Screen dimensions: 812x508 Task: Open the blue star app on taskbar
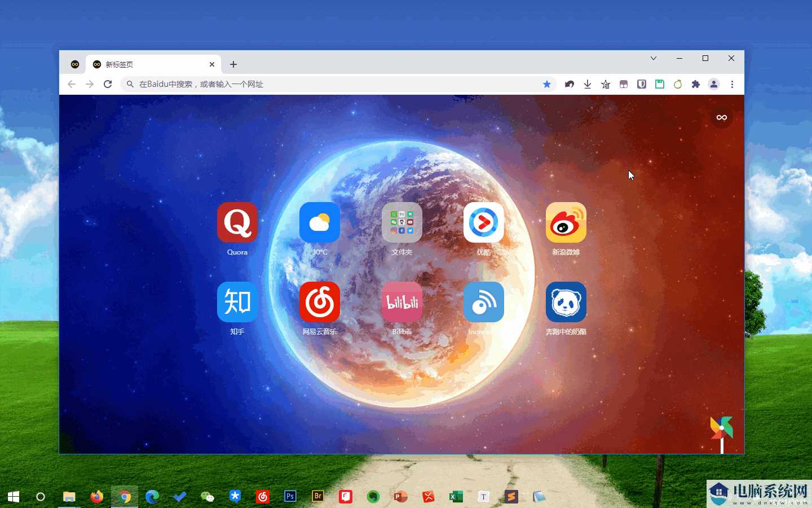point(235,496)
